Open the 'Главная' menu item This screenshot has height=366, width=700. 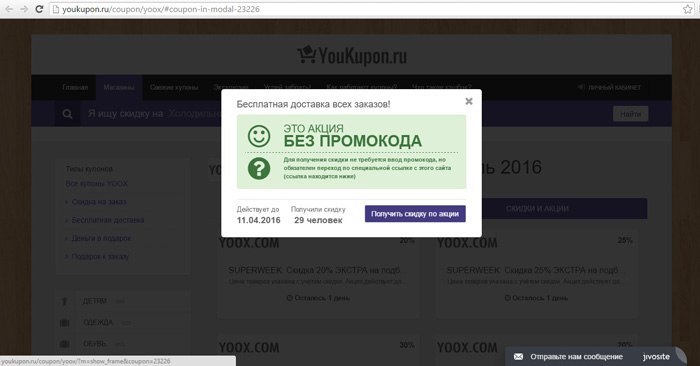[75, 87]
